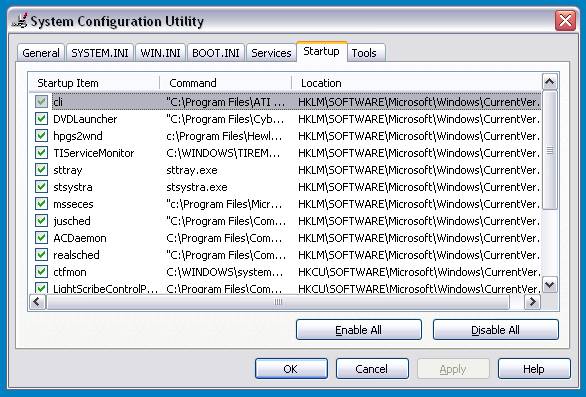Select the cli item name

click(58, 102)
